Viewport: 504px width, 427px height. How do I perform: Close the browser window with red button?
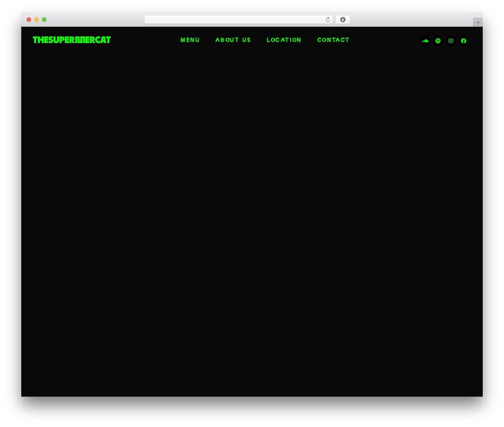[x=29, y=20]
